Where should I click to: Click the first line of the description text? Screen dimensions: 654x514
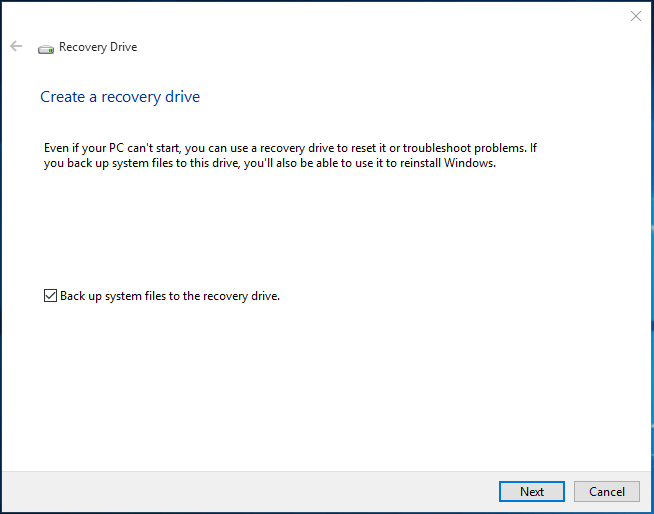[x=290, y=148]
